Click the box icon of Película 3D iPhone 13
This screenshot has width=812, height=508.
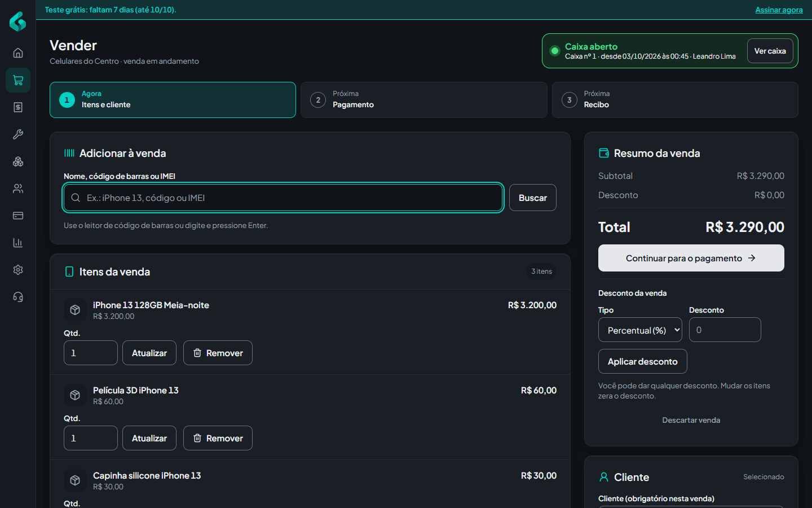[75, 395]
